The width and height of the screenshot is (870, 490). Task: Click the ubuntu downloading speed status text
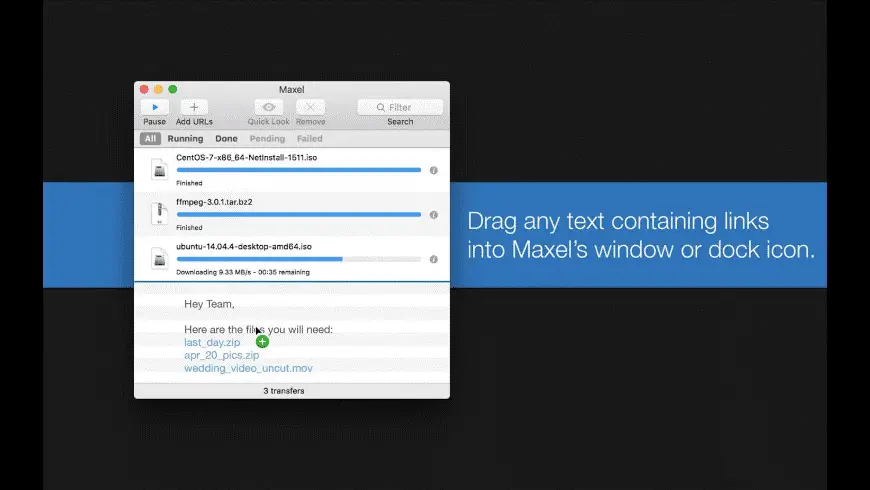242,272
